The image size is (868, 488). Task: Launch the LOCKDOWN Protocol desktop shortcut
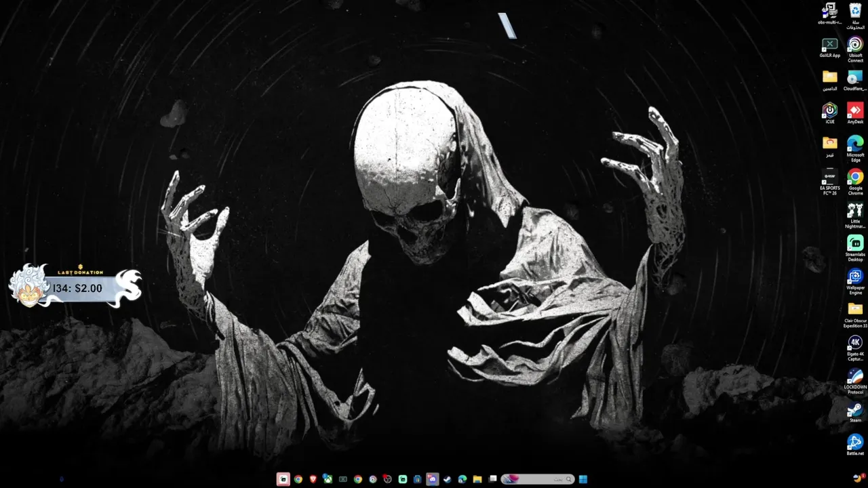[x=855, y=382]
